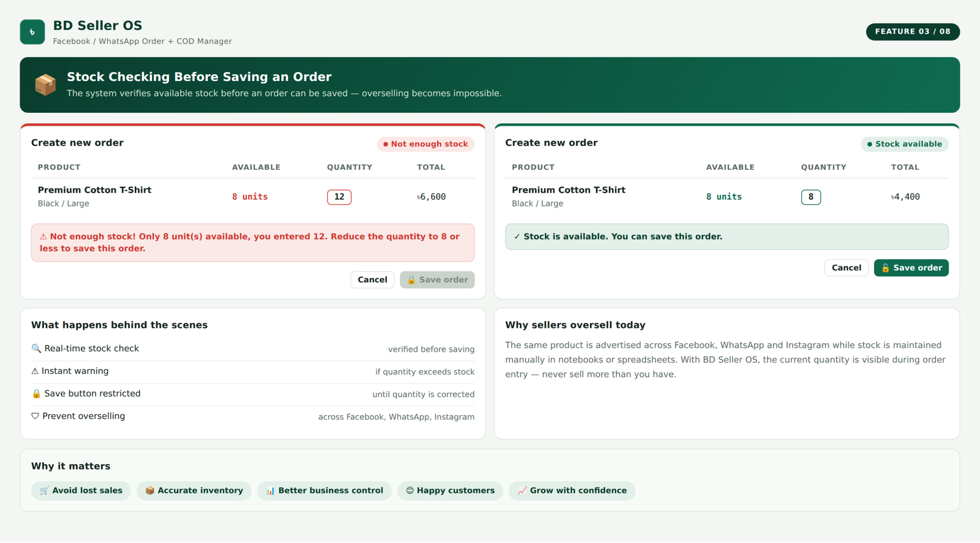This screenshot has width=980, height=543.
Task: Click the shield icon beside Prevent overselling
Action: 35,416
